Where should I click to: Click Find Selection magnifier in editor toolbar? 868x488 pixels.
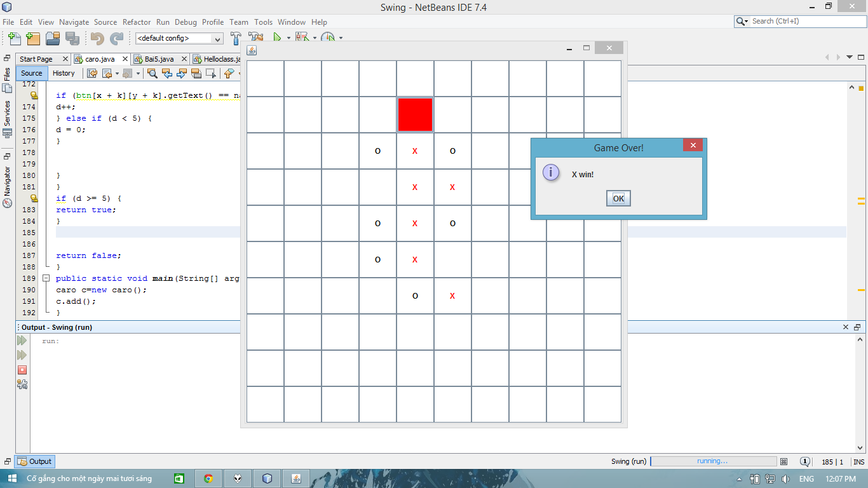pyautogui.click(x=153, y=74)
